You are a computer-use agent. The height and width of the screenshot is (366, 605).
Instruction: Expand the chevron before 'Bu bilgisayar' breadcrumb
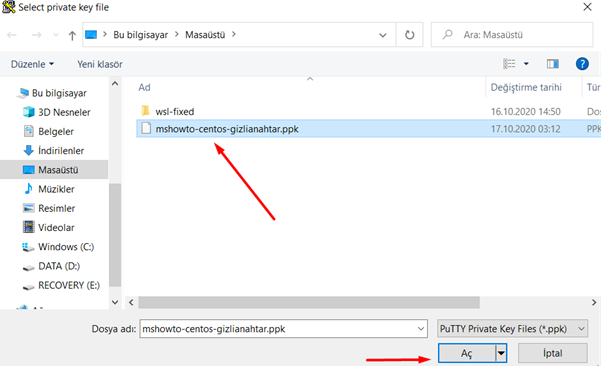pyautogui.click(x=105, y=34)
